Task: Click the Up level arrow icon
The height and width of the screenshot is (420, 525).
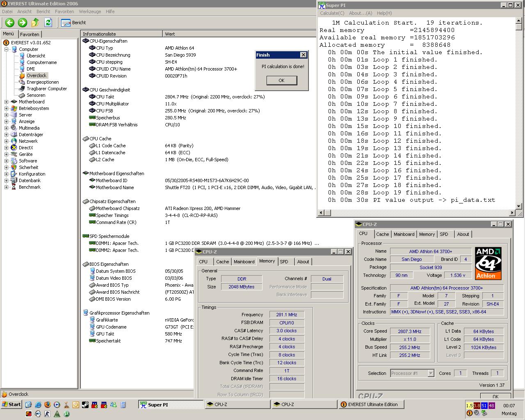Action: [x=35, y=23]
